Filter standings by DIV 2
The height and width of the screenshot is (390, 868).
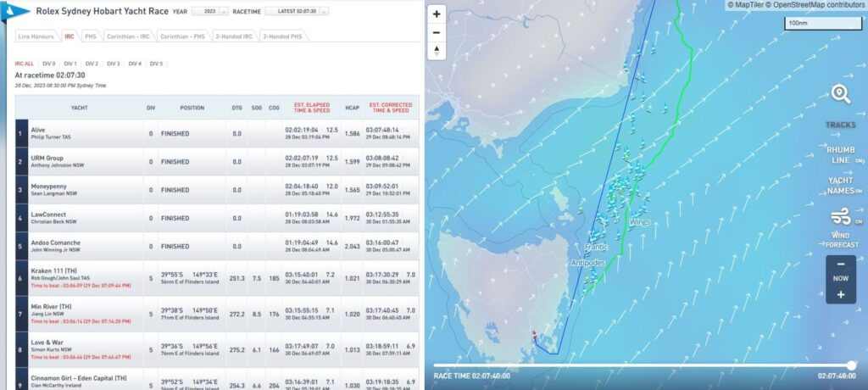pyautogui.click(x=91, y=64)
